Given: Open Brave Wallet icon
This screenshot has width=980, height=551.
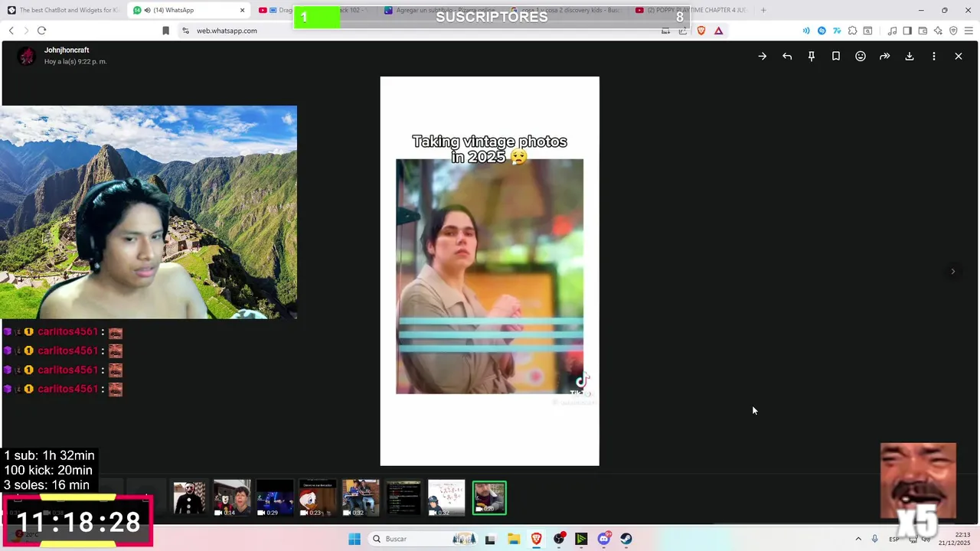Looking at the screenshot, I should click(x=923, y=31).
